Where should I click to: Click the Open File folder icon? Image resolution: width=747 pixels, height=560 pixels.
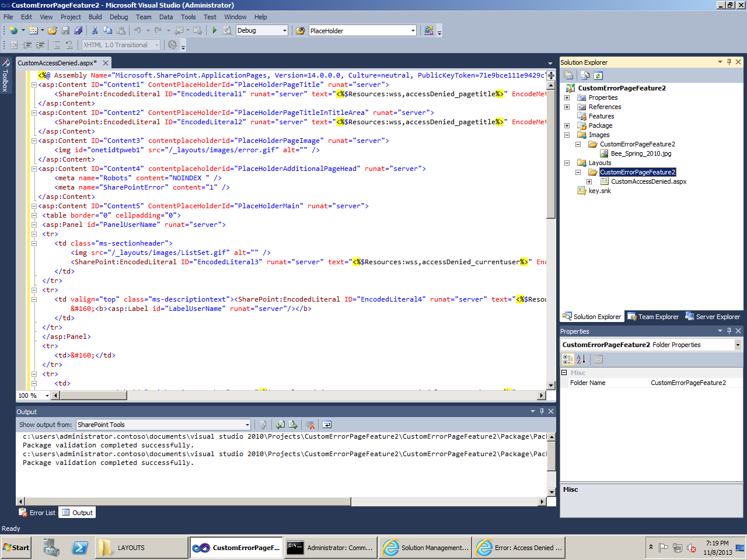coord(53,30)
